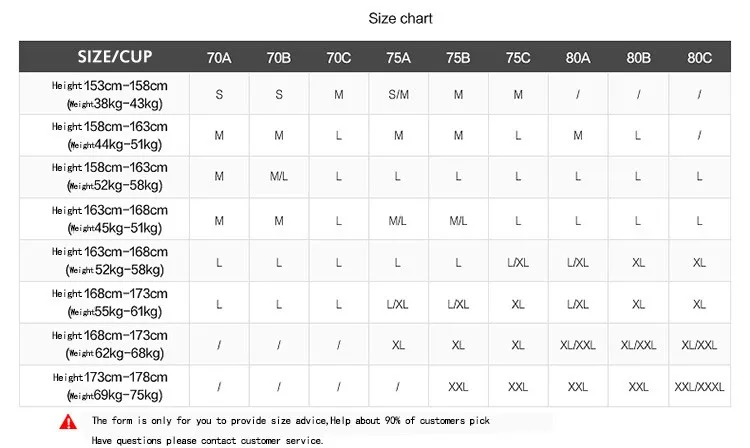Click the Size chart title
This screenshot has height=448, width=750.
pos(400,18)
